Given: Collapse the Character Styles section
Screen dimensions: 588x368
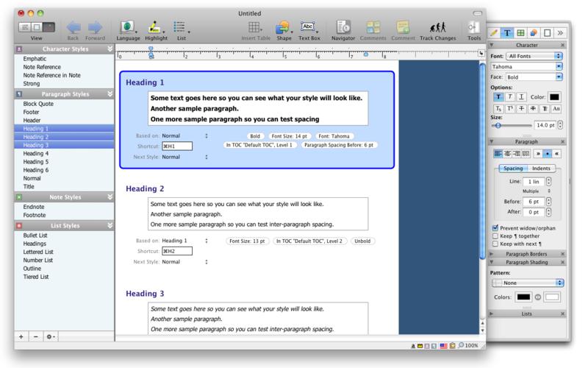Looking at the screenshot, I should (x=110, y=49).
